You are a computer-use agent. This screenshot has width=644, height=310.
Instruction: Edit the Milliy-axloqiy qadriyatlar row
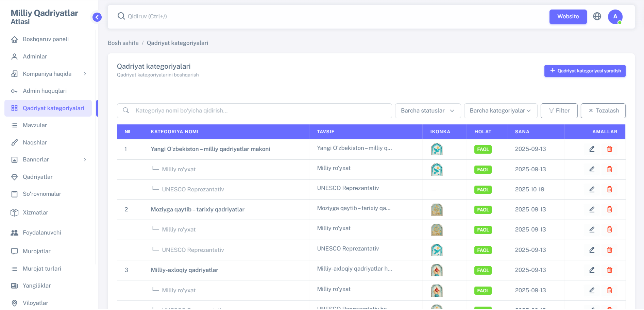point(592,270)
